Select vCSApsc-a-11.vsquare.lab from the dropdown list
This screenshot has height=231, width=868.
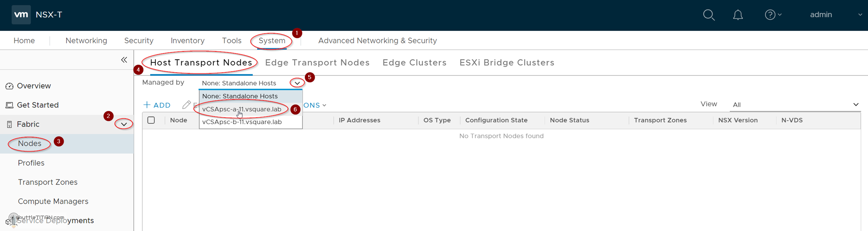tap(241, 109)
